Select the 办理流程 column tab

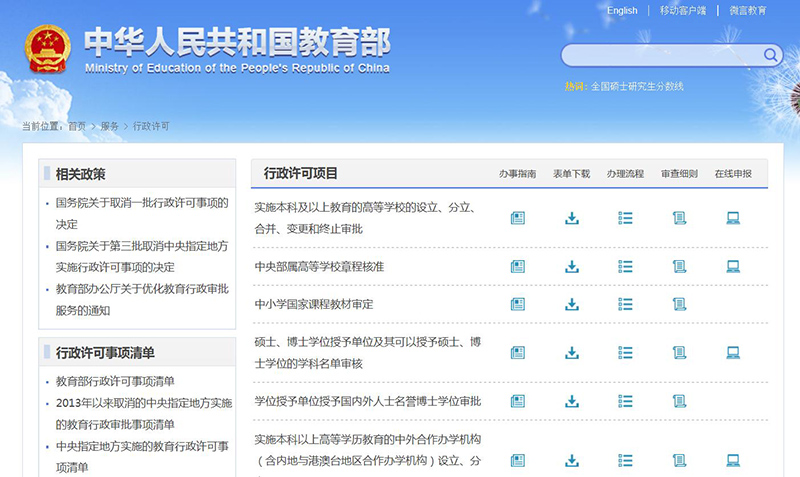tap(626, 174)
